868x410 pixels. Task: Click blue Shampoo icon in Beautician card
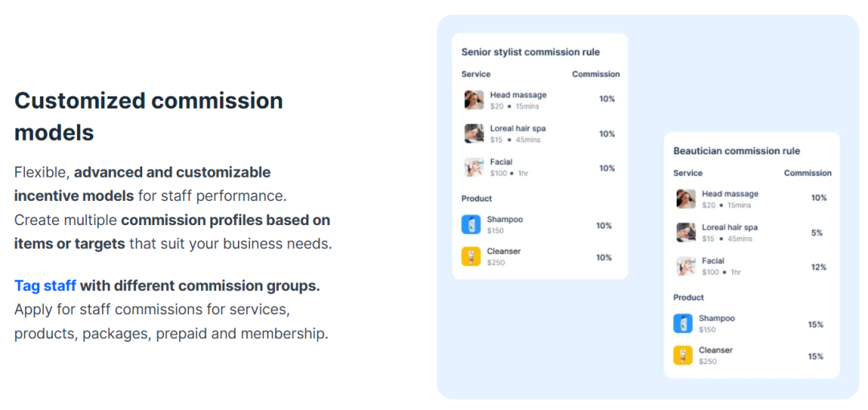point(682,323)
